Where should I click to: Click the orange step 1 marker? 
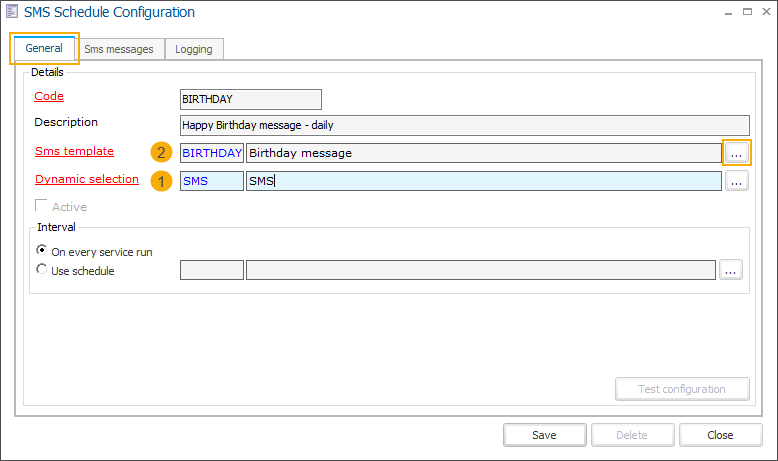tap(160, 181)
